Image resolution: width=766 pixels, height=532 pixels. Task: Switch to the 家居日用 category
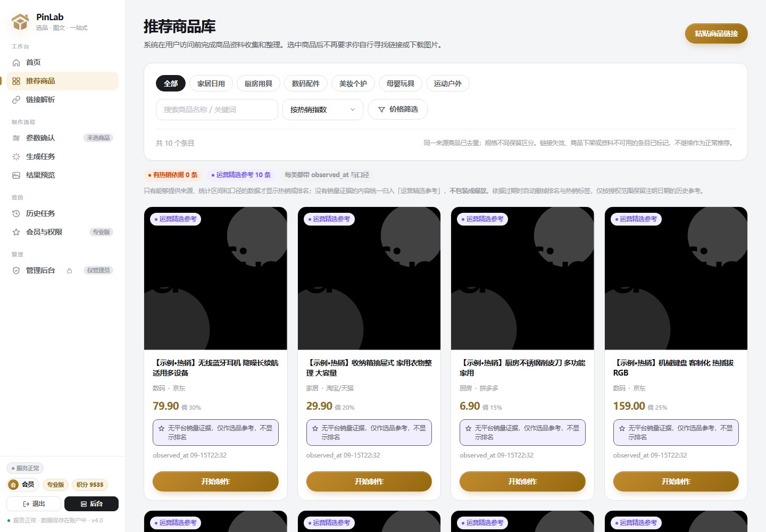point(211,84)
